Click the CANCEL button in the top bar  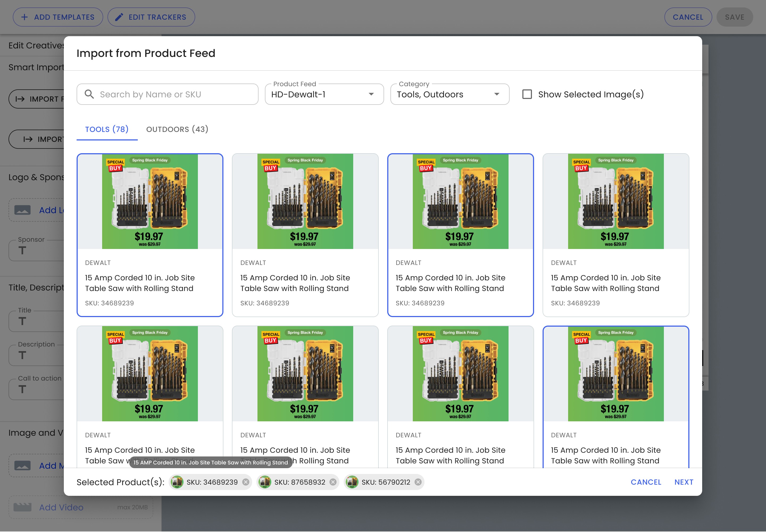click(x=688, y=17)
